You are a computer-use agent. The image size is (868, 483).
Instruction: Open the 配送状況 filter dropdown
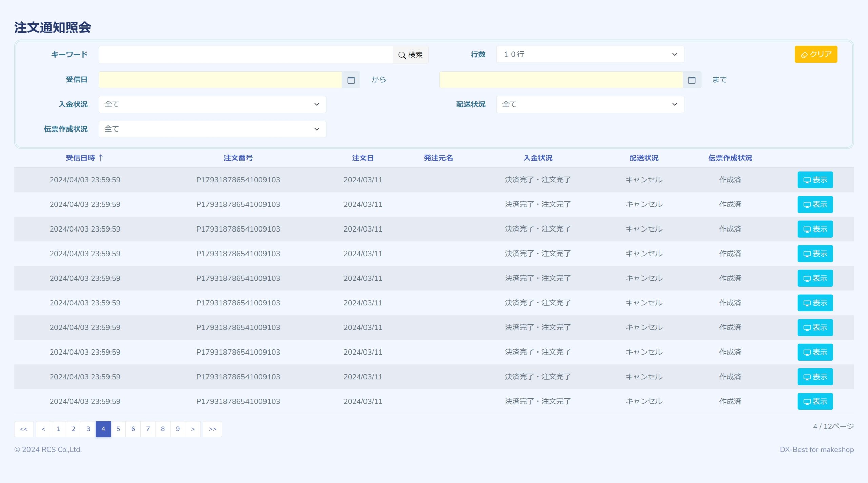(x=590, y=104)
